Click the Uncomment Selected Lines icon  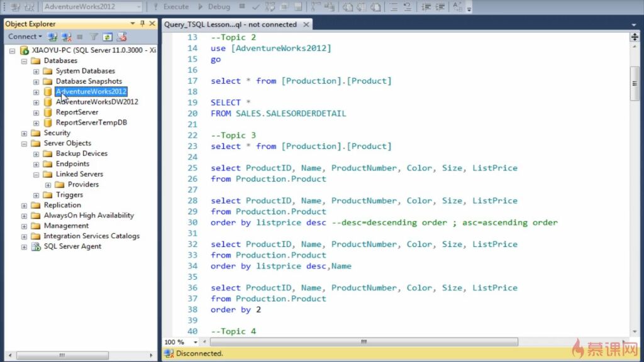(408, 6)
